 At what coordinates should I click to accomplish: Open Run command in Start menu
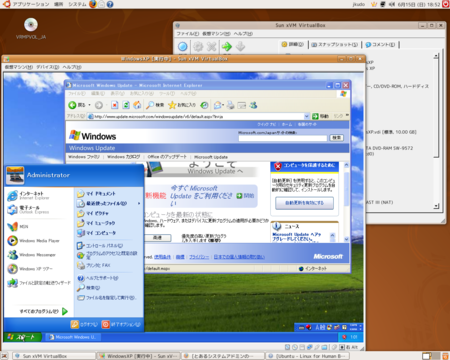point(106,298)
